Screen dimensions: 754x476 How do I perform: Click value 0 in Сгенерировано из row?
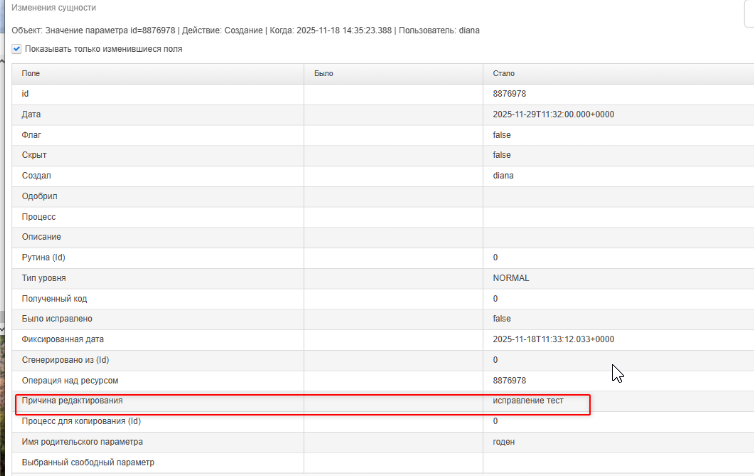point(495,360)
